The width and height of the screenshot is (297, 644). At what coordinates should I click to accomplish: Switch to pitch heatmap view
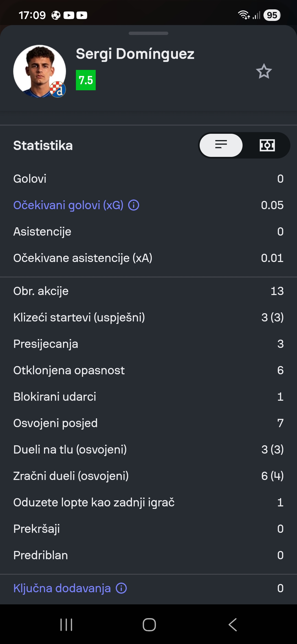click(x=267, y=145)
